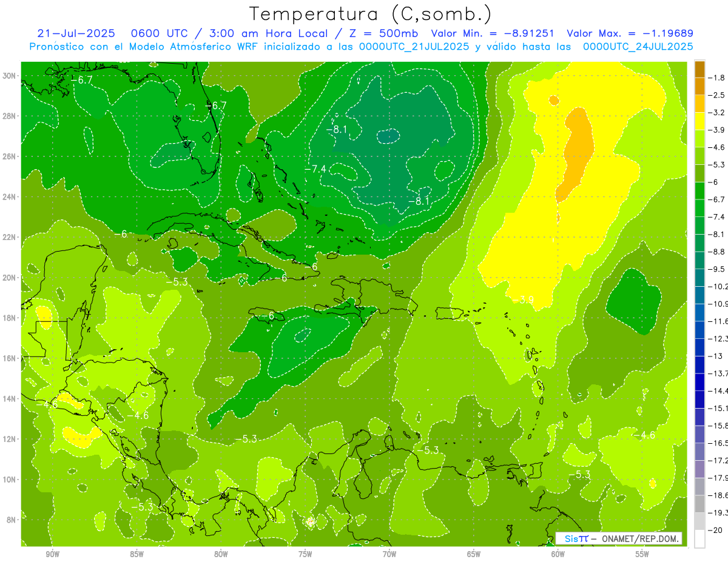Click the -3.2 value on the color bar
This screenshot has height=562, width=728.
pos(717,112)
